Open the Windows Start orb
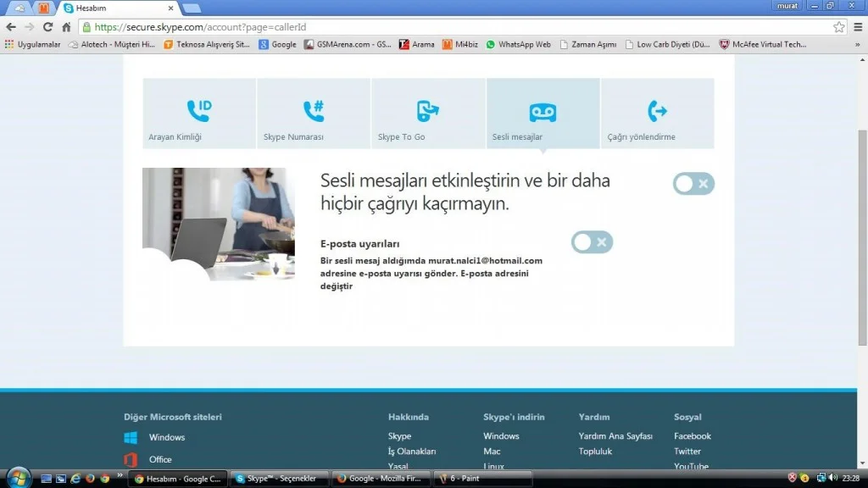 (x=15, y=477)
